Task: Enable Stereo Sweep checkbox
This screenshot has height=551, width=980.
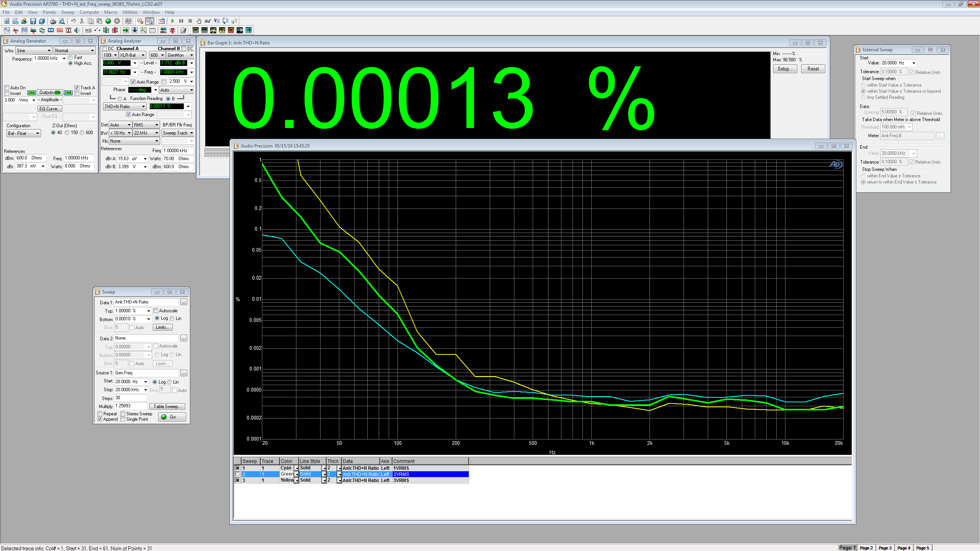Action: coord(123,414)
